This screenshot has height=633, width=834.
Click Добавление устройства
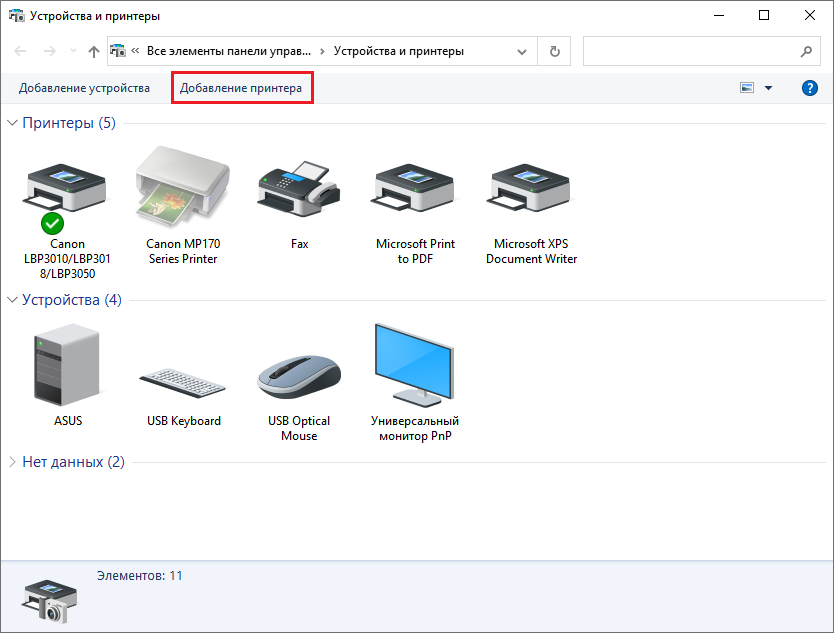[x=84, y=88]
